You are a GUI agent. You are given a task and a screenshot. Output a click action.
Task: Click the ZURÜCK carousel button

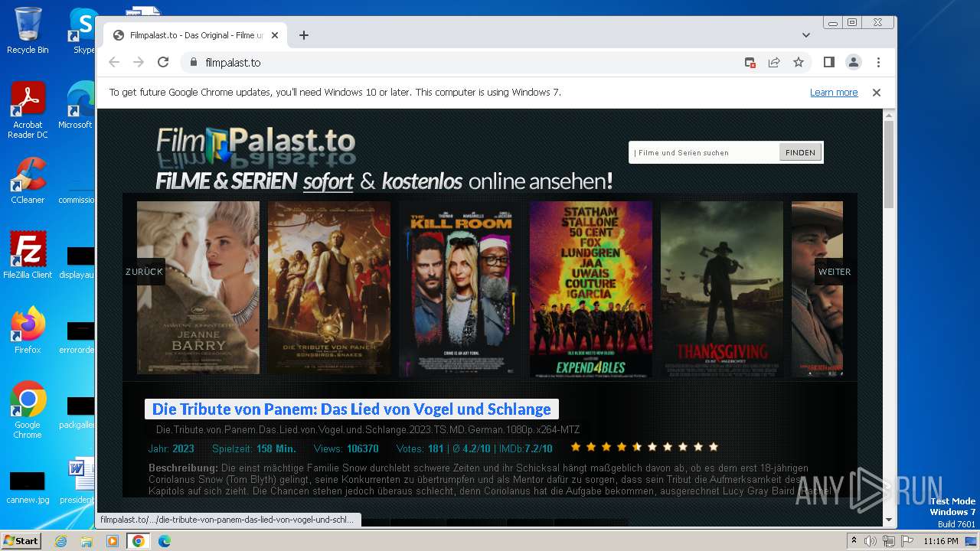144,272
